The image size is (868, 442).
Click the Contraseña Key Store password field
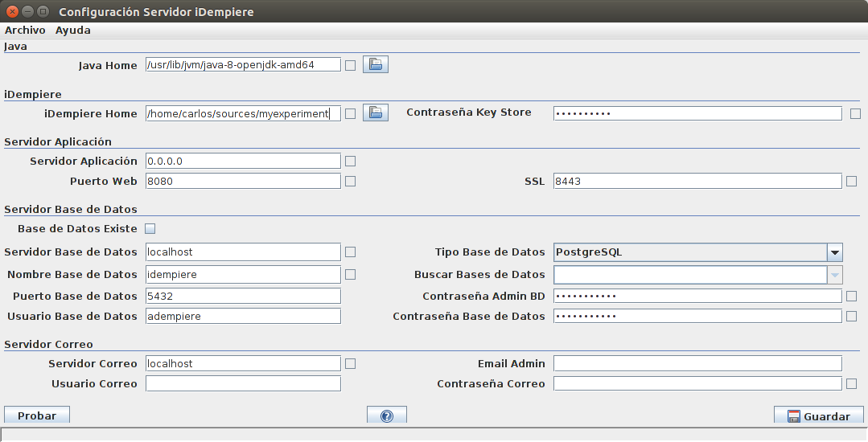(697, 113)
